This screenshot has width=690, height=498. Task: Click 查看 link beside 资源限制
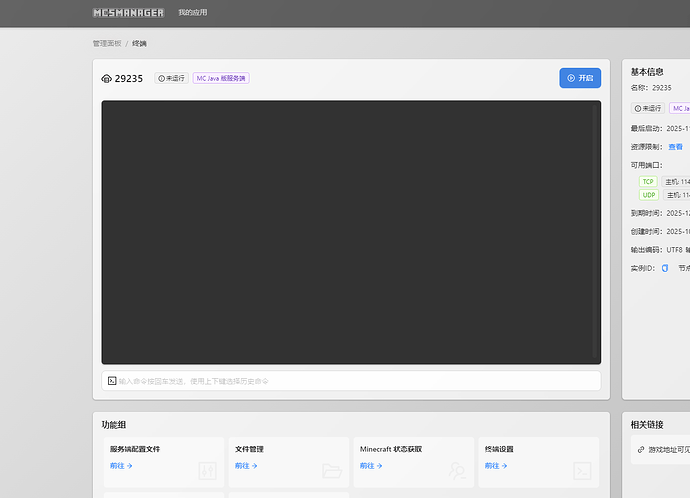tap(676, 146)
